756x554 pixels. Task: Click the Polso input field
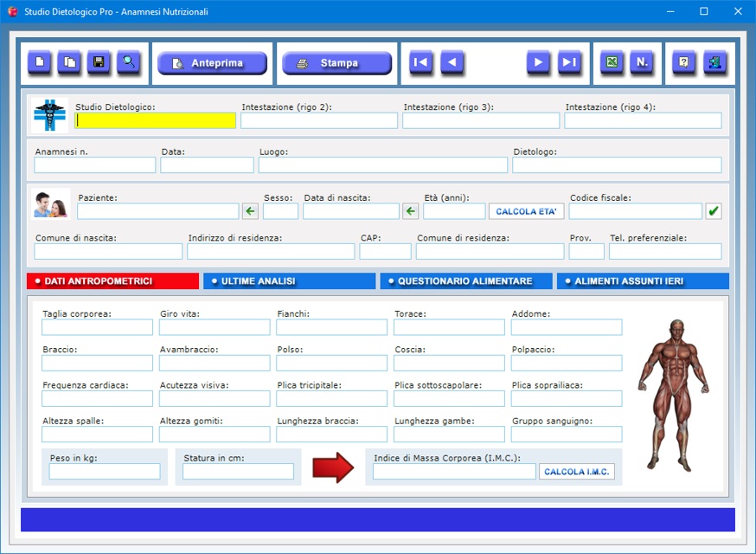pyautogui.click(x=331, y=363)
